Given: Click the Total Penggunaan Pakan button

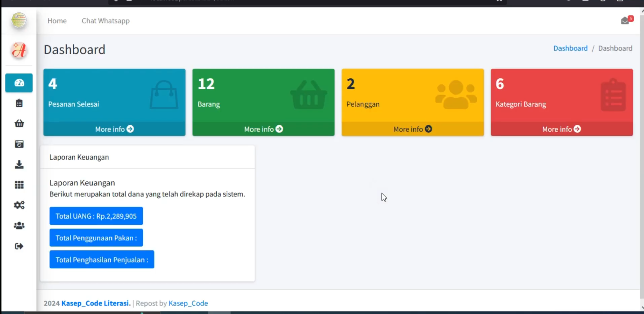Looking at the screenshot, I should point(96,238).
